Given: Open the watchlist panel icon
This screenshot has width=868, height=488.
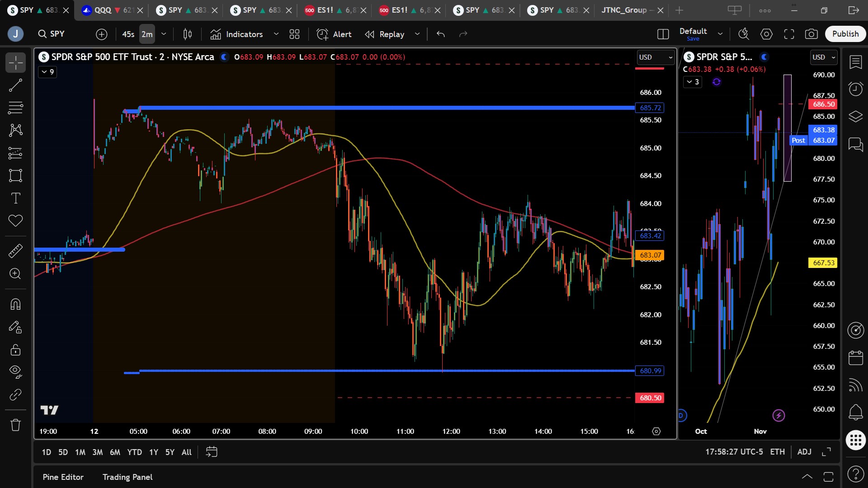Looking at the screenshot, I should pos(855,62).
